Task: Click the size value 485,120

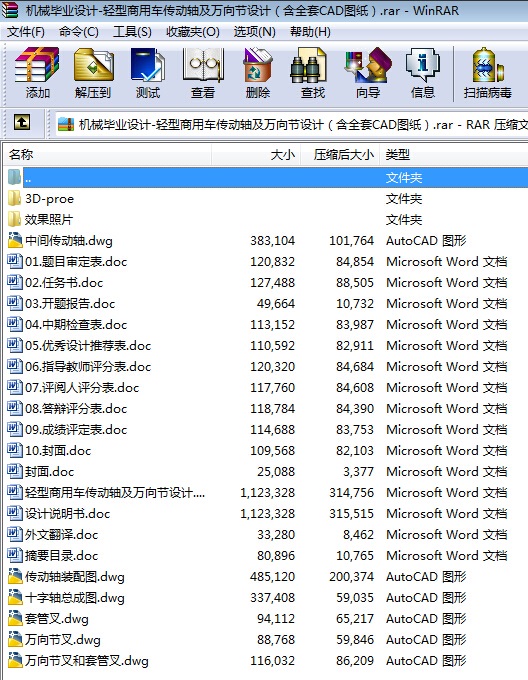Action: (x=272, y=576)
